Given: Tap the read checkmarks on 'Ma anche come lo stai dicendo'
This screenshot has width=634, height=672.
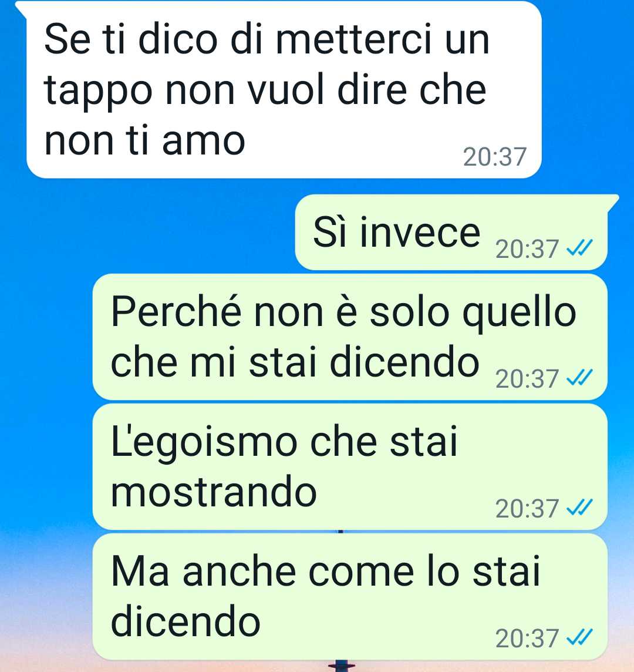Looking at the screenshot, I should (x=579, y=637).
